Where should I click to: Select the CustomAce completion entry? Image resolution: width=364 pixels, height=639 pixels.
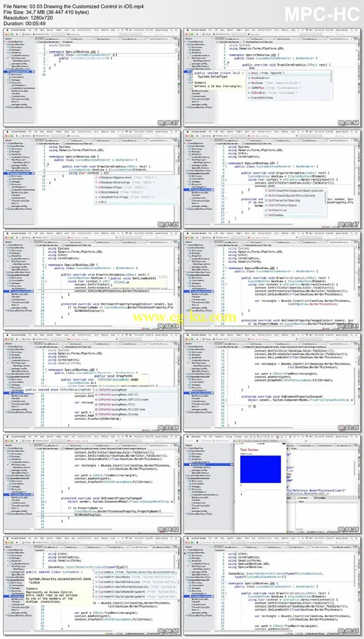(x=136, y=572)
